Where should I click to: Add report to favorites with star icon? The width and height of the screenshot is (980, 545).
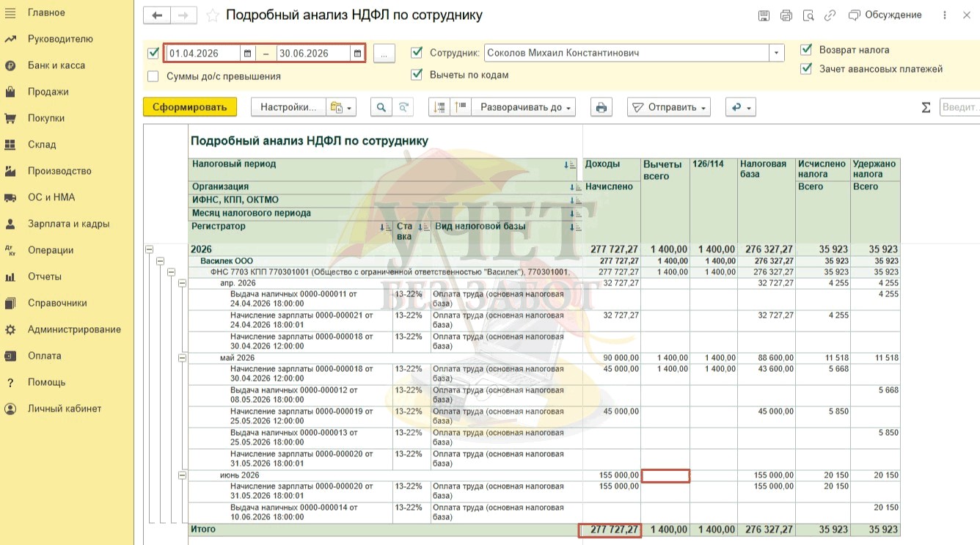[x=213, y=15]
